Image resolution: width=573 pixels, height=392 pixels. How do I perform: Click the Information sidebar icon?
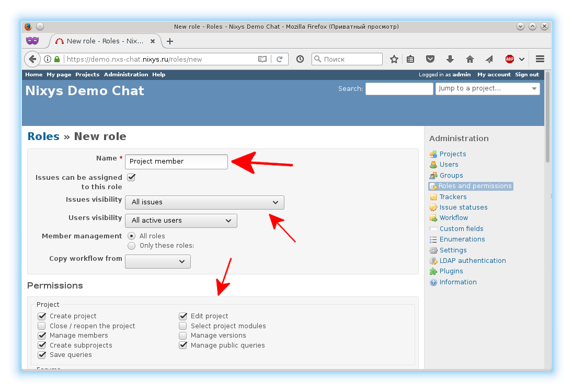tap(433, 282)
